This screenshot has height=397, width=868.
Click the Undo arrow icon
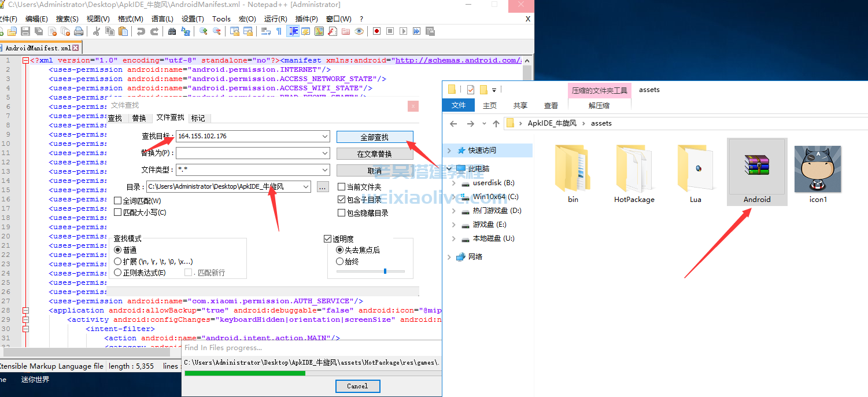pos(141,31)
